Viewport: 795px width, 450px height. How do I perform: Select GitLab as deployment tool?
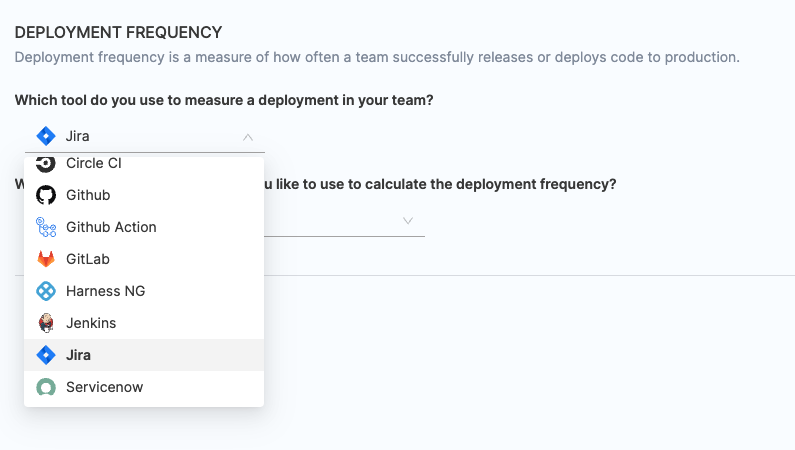coord(88,259)
